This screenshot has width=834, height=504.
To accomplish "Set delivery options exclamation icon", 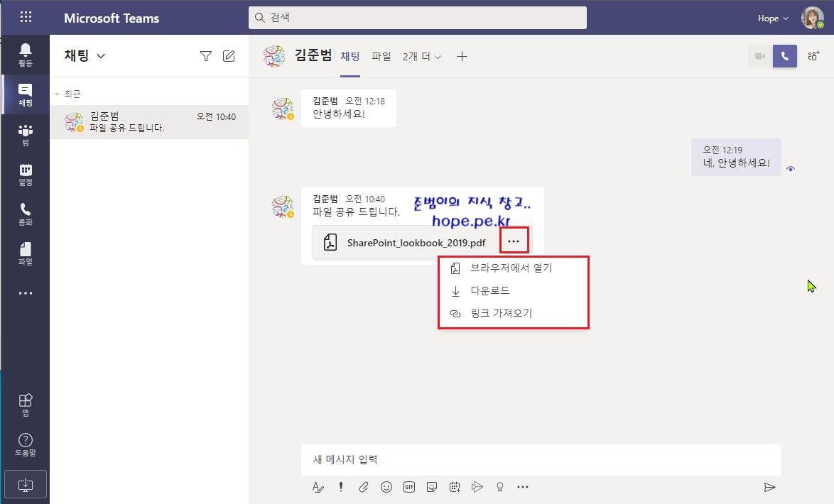I will 341,487.
